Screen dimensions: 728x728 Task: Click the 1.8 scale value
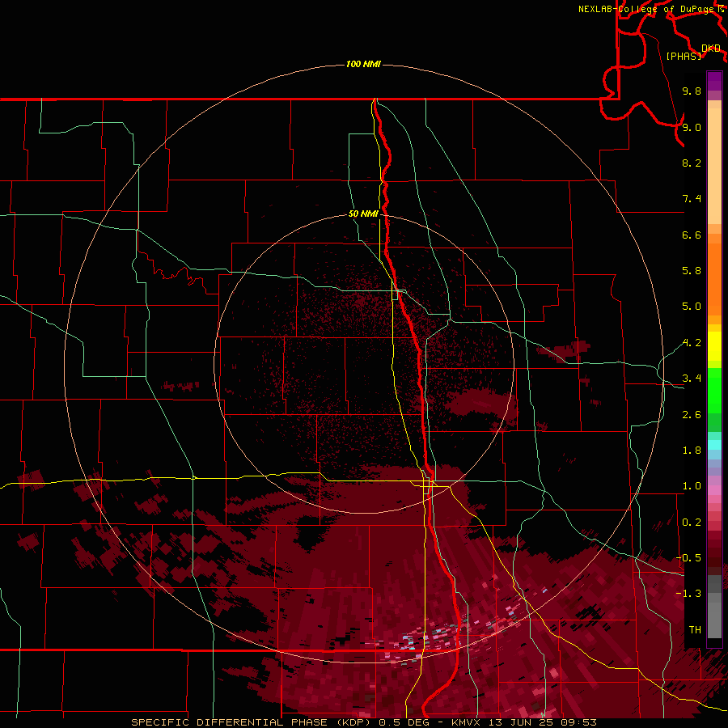[x=692, y=451]
